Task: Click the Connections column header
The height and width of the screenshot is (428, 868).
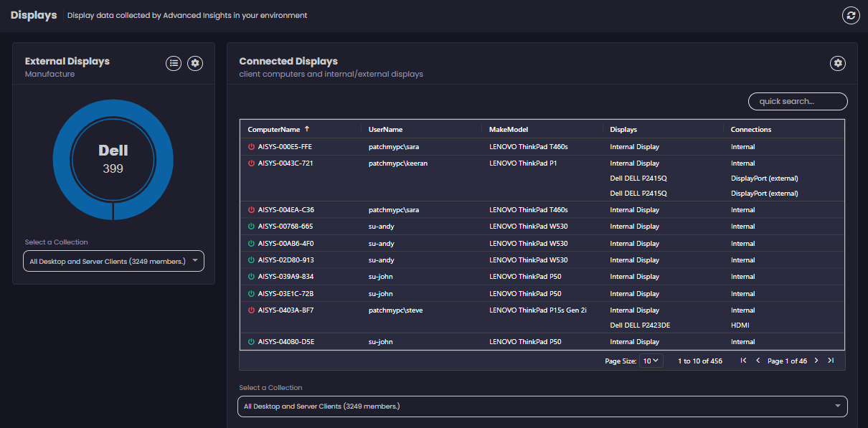Action: [751, 130]
